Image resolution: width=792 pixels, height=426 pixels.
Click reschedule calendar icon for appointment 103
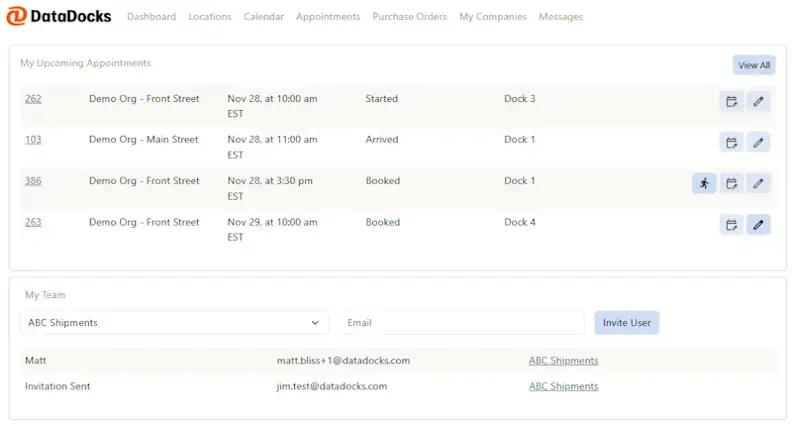[x=731, y=142]
